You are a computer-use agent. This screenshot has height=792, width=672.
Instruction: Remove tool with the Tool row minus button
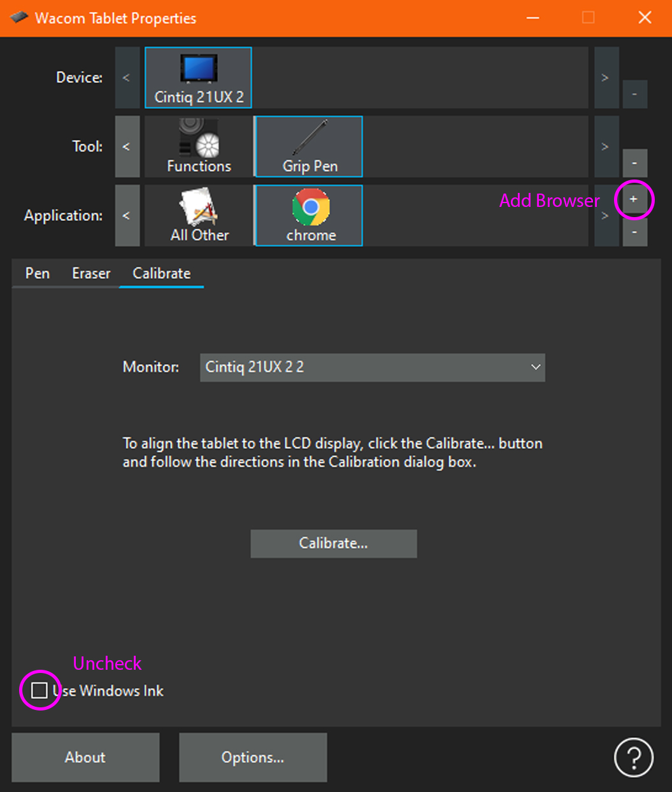point(634,163)
